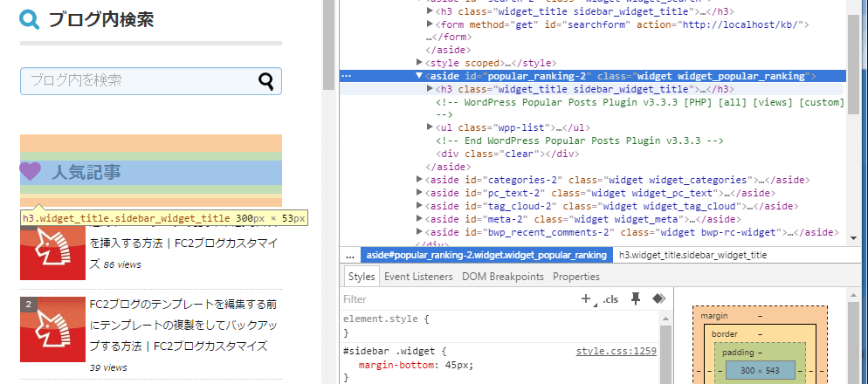The width and height of the screenshot is (868, 384).
Task: Click the New Style Rule plus icon
Action: pos(586,298)
